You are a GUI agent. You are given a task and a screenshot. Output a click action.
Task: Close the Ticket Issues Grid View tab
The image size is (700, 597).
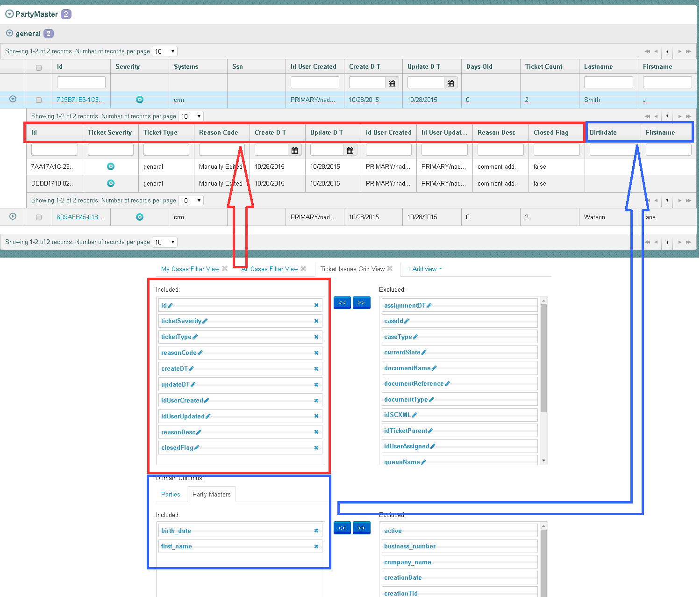coord(390,269)
